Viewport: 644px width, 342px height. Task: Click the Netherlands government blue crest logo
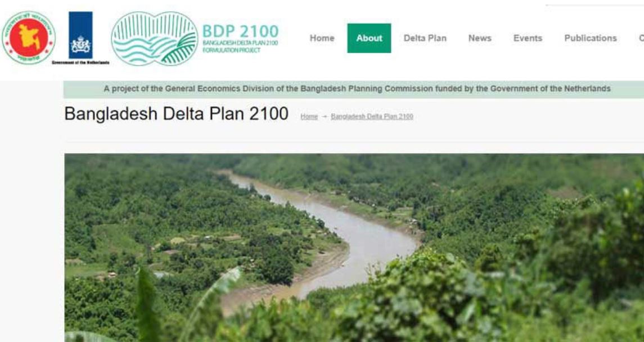[x=80, y=35]
